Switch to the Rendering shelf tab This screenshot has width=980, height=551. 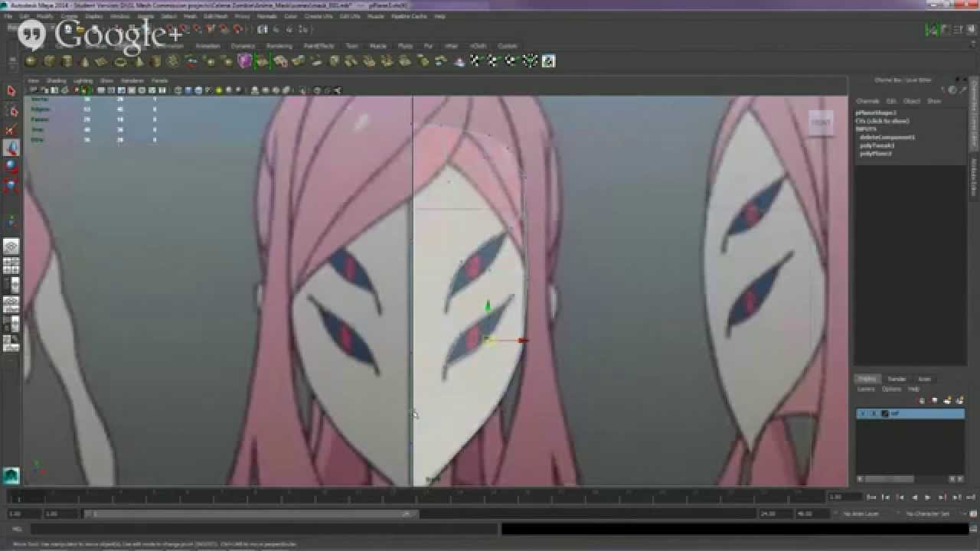click(279, 46)
